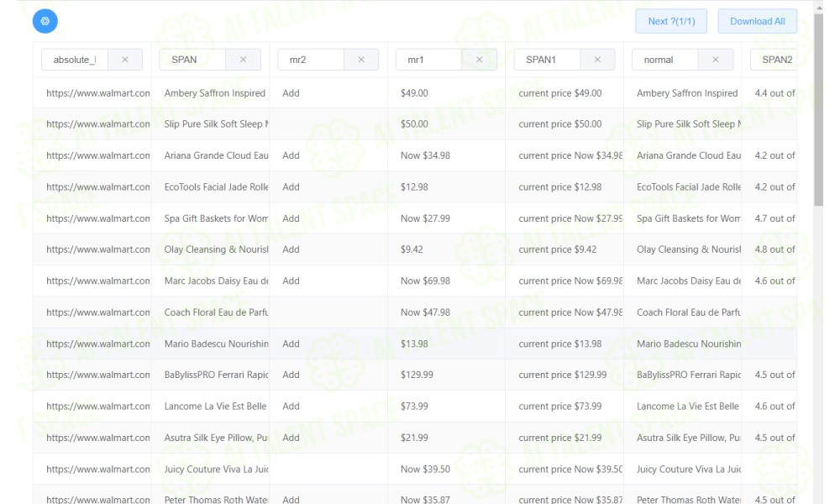Click the $73.99 price in mr1 column
The height and width of the screenshot is (504, 840).
[x=414, y=407]
